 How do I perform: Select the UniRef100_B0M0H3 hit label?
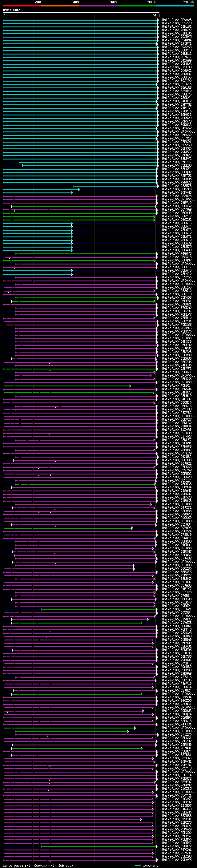177,193
